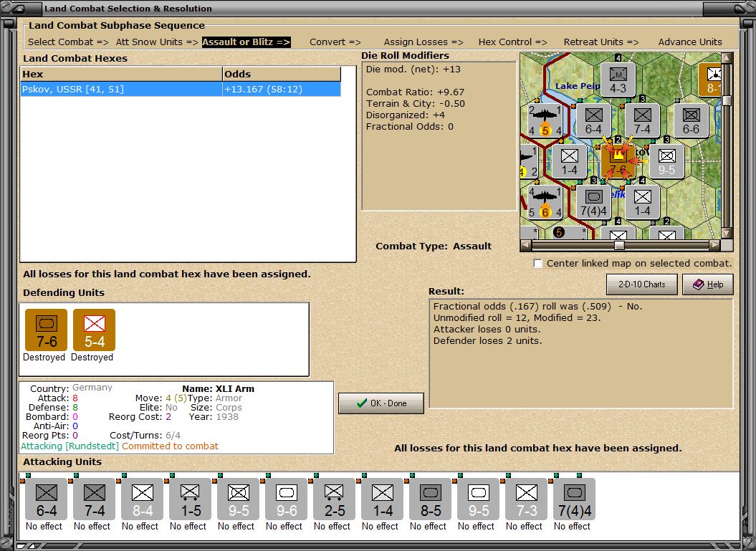
Task: Click the Advance Units subphase step
Action: [x=690, y=42]
